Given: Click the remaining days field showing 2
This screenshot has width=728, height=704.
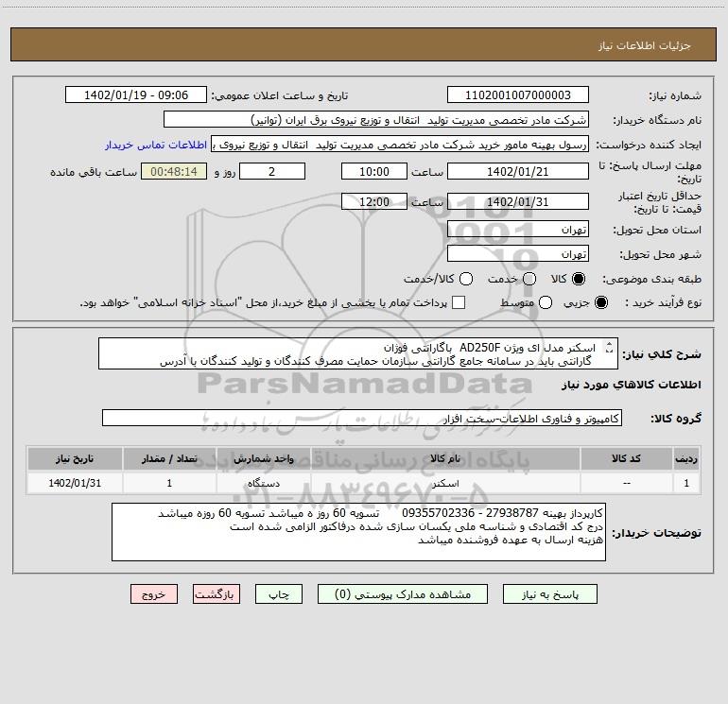Looking at the screenshot, I should (272, 172).
